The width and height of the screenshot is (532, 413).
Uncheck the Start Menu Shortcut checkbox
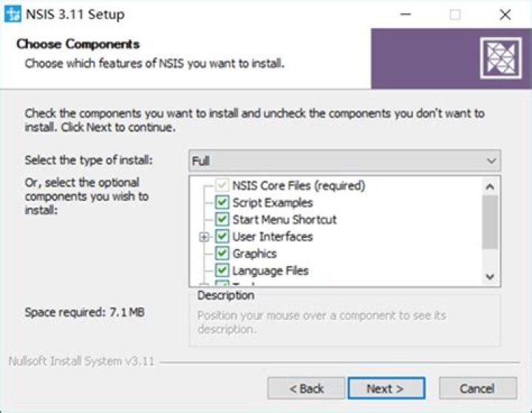point(222,219)
